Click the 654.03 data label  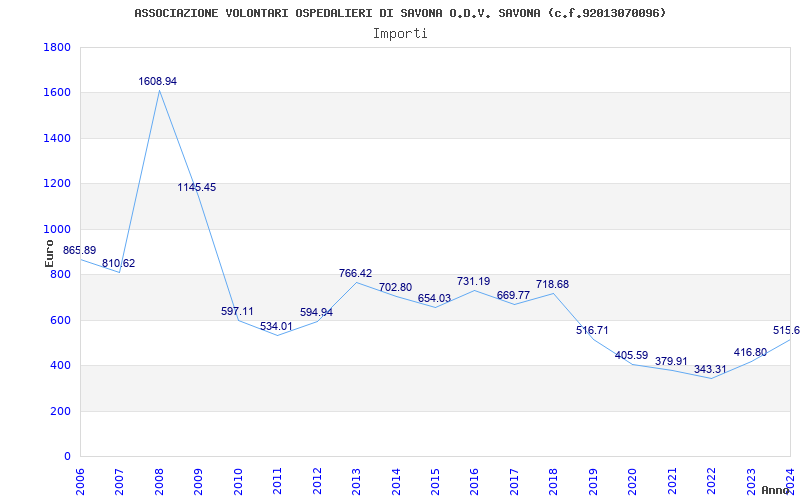coord(435,298)
